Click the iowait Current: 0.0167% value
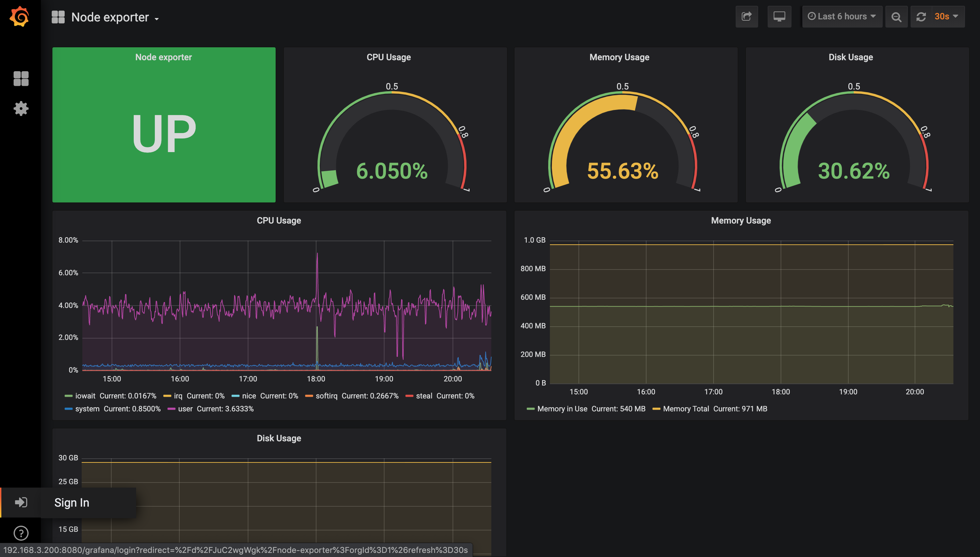Viewport: 980px width, 557px height. coord(128,396)
